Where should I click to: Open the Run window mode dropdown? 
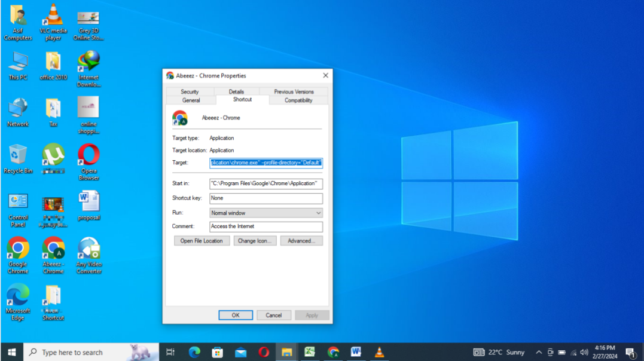319,212
